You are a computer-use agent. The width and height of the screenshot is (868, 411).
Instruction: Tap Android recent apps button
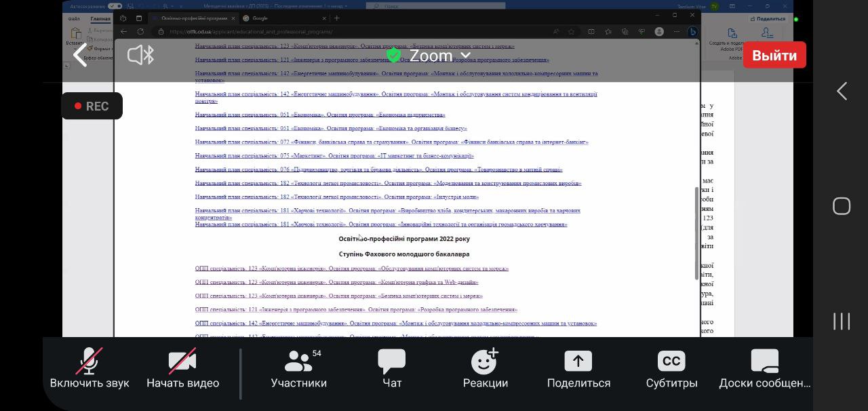842,321
